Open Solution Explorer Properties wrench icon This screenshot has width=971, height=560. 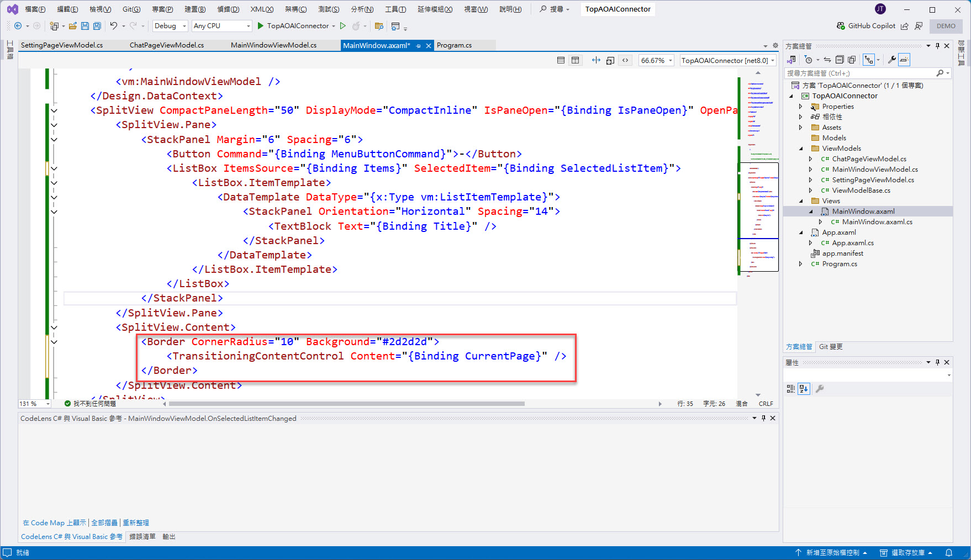coord(891,60)
